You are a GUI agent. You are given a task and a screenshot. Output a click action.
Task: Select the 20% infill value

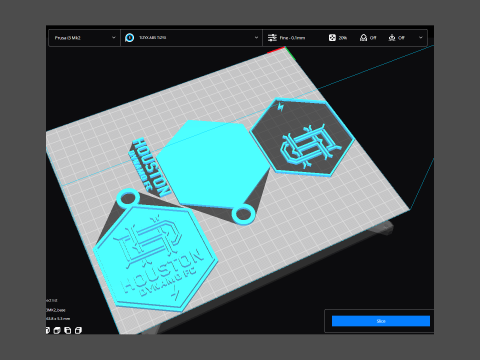tap(343, 38)
